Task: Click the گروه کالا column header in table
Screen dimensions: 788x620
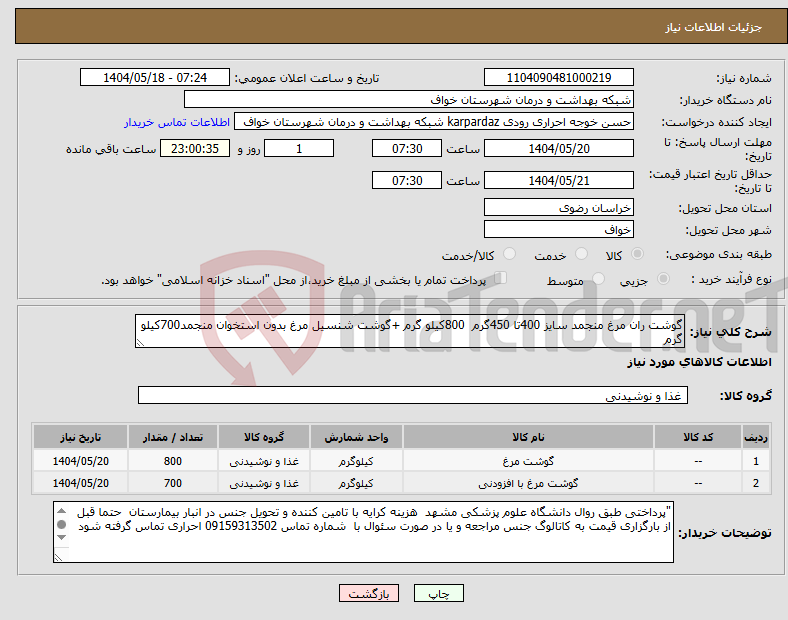Action: pyautogui.click(x=264, y=437)
